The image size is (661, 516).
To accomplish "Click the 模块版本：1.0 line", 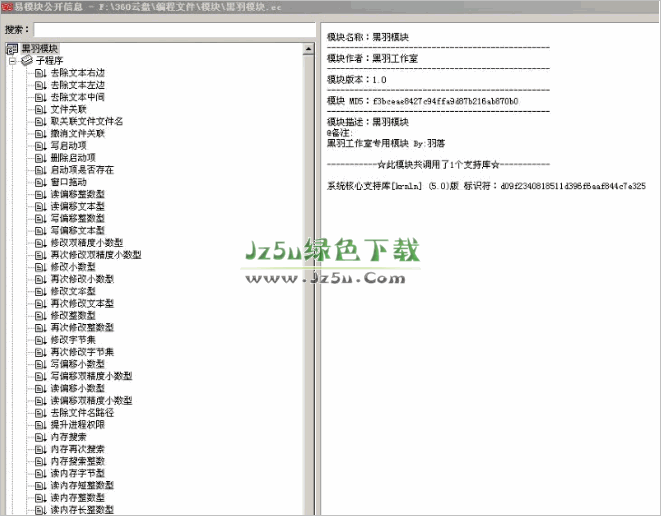I will [357, 80].
